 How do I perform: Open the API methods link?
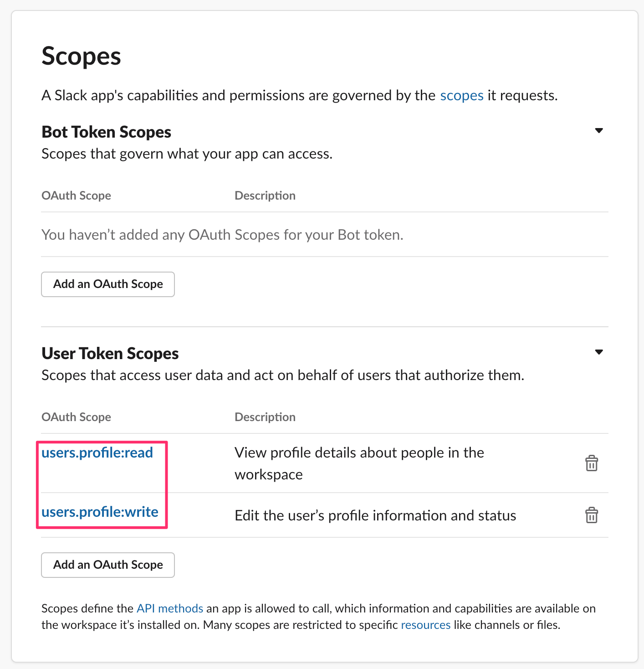click(x=169, y=608)
